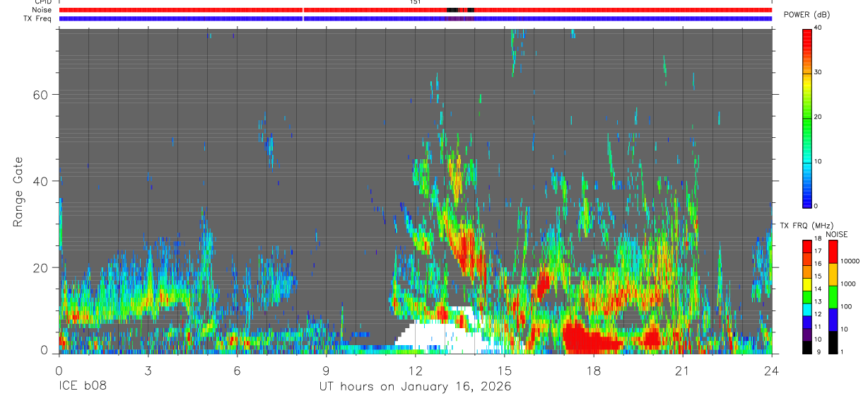Click the 0 tick on UT hours axis
Viewport: 868px width, 401px height.
59,371
